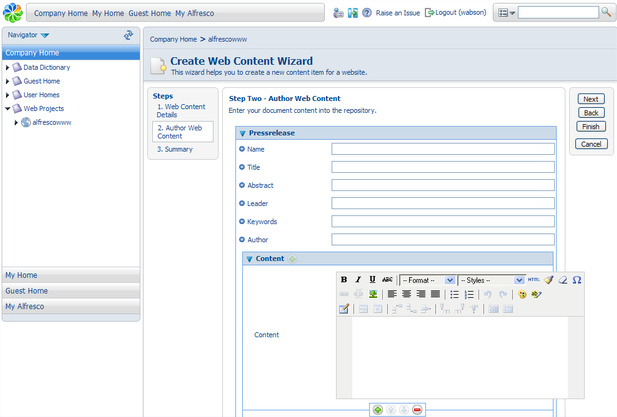Image resolution: width=617 pixels, height=417 pixels.
Task: Expand the Data Dictionary tree node
Action: (7, 68)
